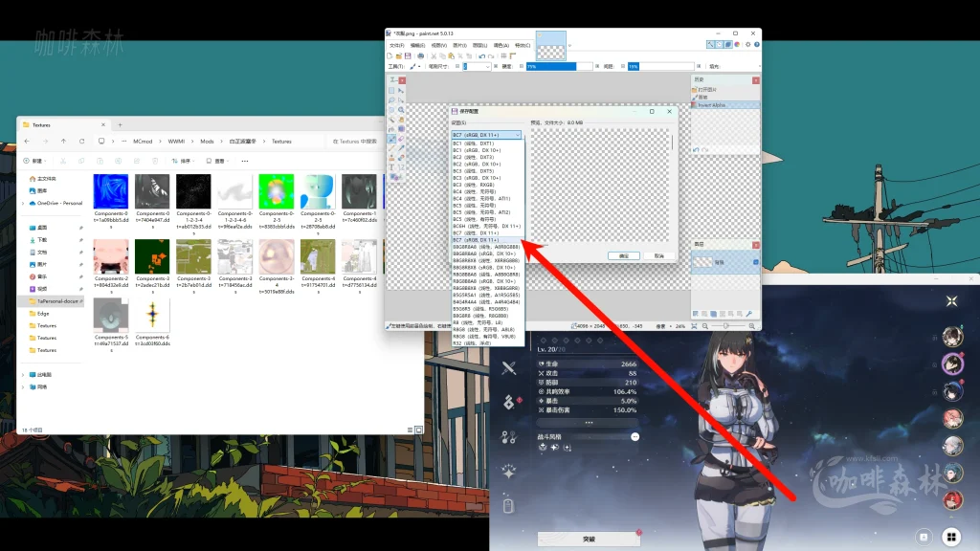Choose BC6H option in format list
The height and width of the screenshot is (551, 980).
[487, 226]
